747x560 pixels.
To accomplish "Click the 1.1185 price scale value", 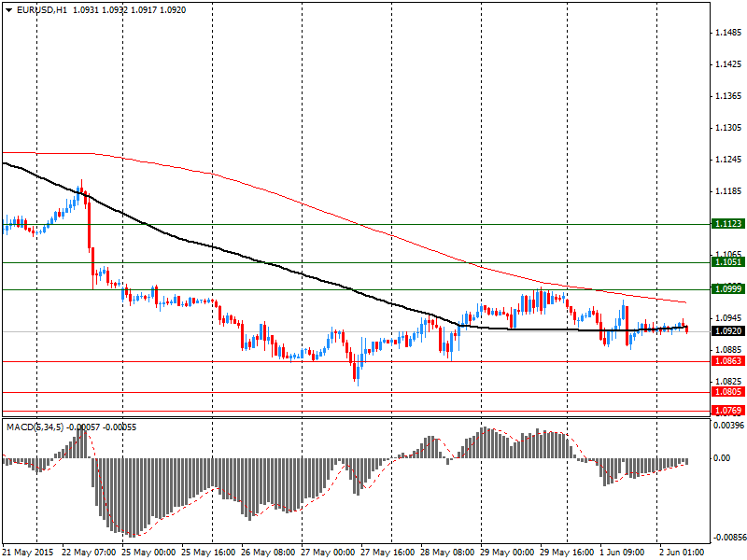I will click(728, 191).
